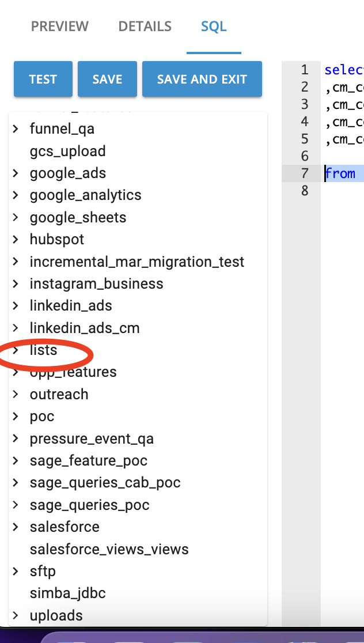Expand the google_analytics chevron
The width and height of the screenshot is (364, 643).
[x=16, y=195]
